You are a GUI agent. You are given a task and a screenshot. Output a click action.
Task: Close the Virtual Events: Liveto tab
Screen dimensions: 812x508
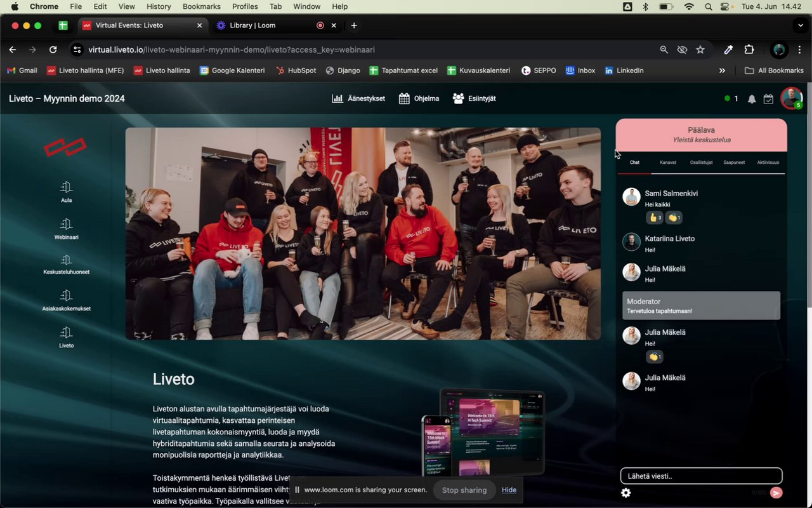pos(199,25)
